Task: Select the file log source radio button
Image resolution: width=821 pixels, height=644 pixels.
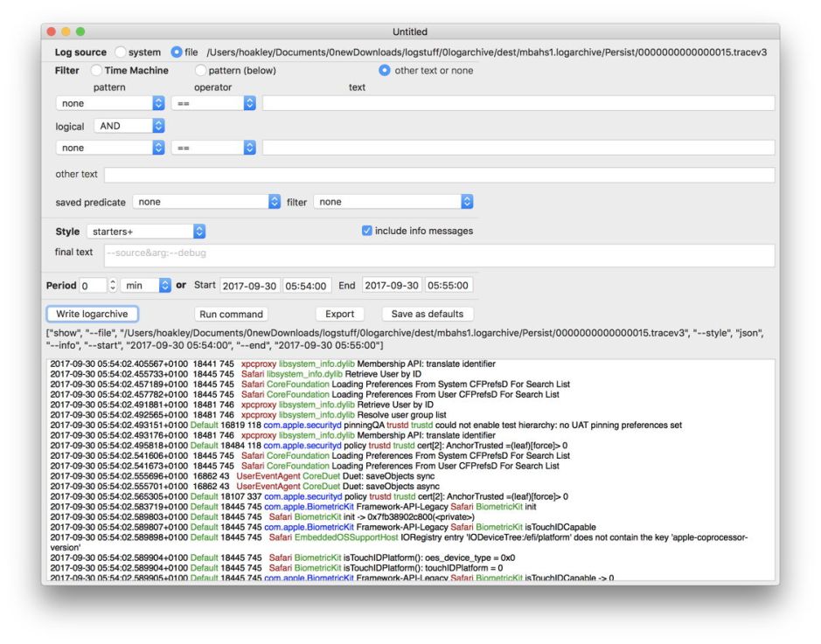Action: (x=177, y=52)
